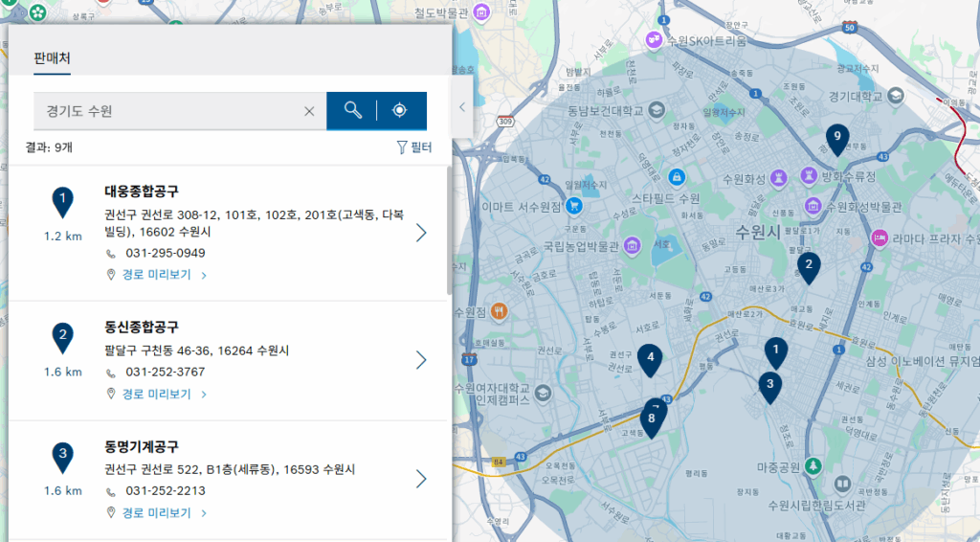The height and width of the screenshot is (542, 980).
Task: Click list pin number 2 beside 동신종합공구
Action: [x=62, y=338]
